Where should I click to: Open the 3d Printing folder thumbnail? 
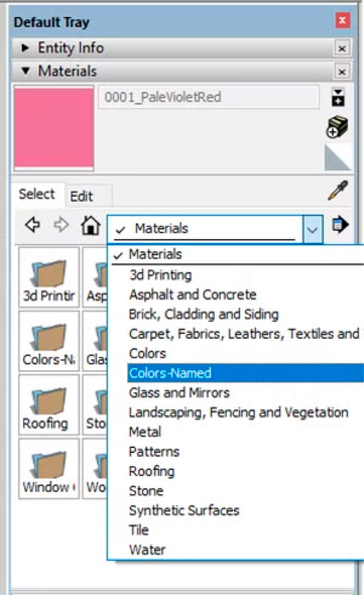pos(49,277)
